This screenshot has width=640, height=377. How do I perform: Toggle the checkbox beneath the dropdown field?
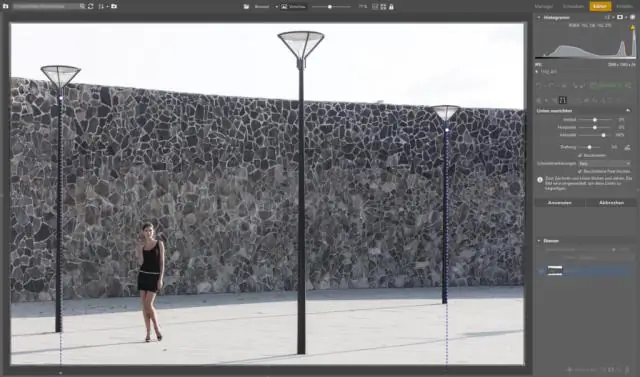pos(580,171)
